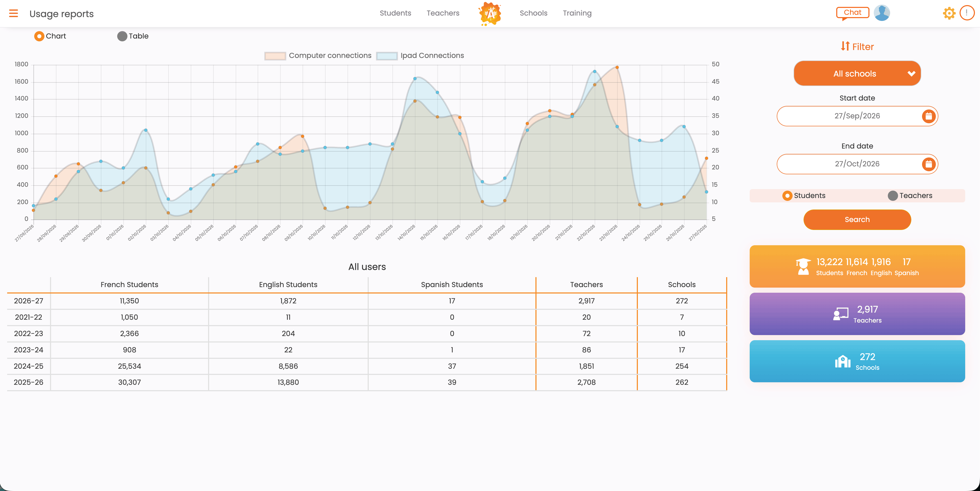Click the 2021-22 row label

[x=29, y=317]
